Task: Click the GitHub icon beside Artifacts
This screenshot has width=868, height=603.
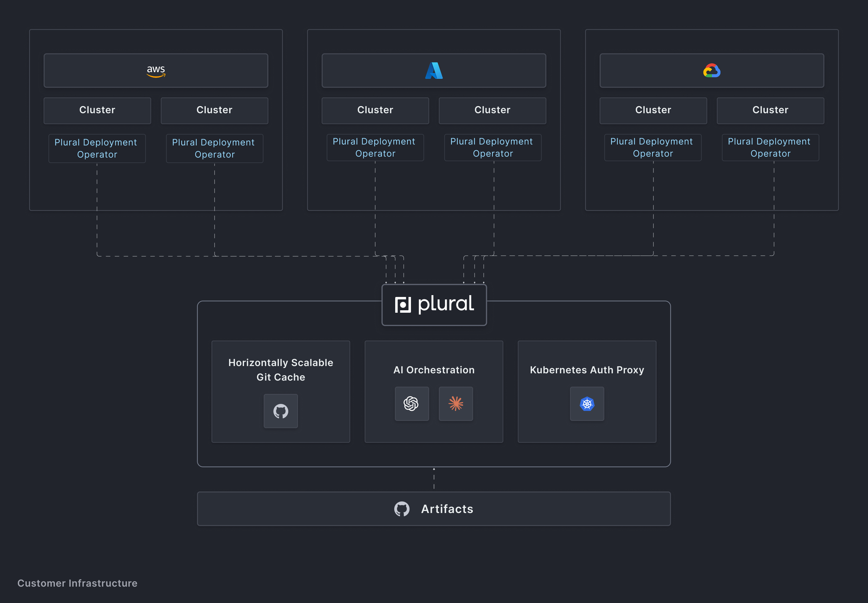Action: click(x=402, y=509)
